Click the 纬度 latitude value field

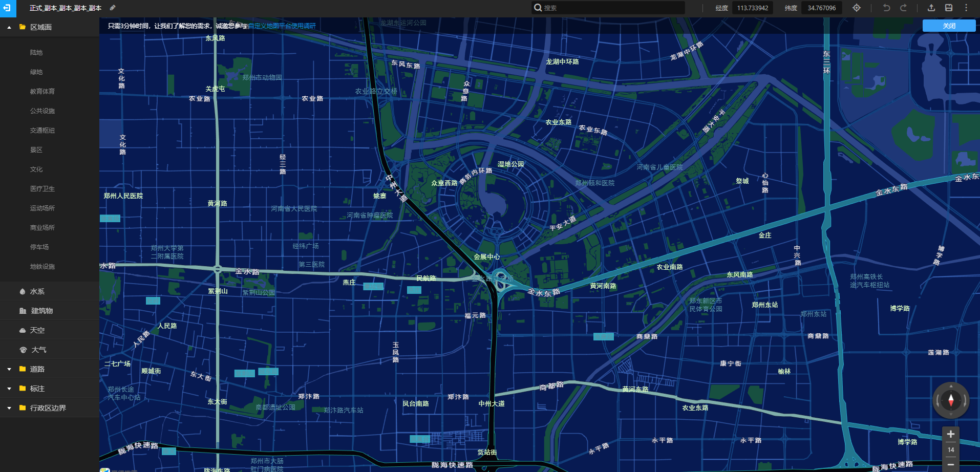(821, 8)
